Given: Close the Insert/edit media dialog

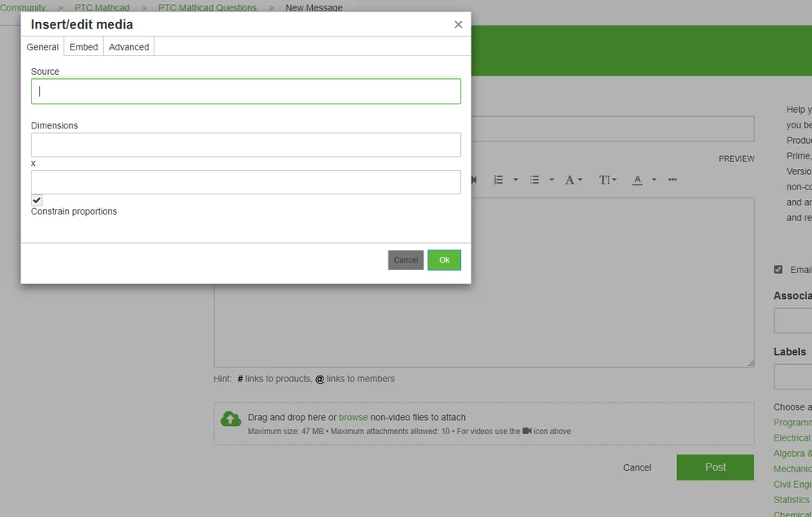Looking at the screenshot, I should click(458, 24).
